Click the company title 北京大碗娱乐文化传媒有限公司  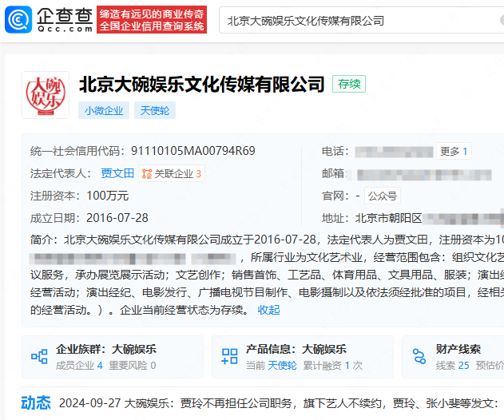(202, 84)
